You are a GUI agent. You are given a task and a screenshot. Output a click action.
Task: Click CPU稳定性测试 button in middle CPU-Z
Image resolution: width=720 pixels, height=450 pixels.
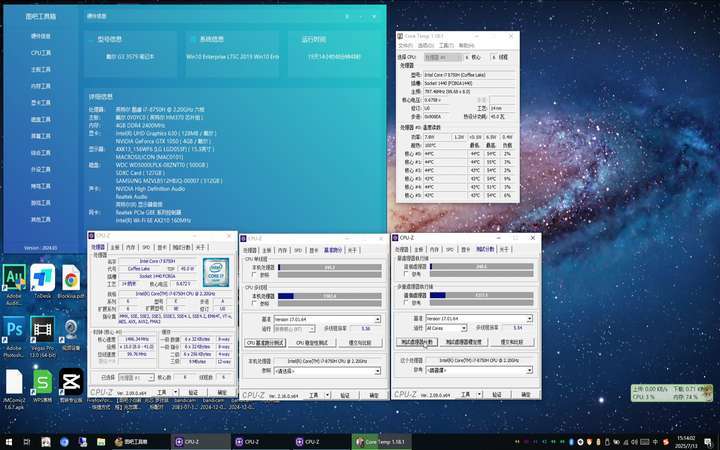(312, 343)
